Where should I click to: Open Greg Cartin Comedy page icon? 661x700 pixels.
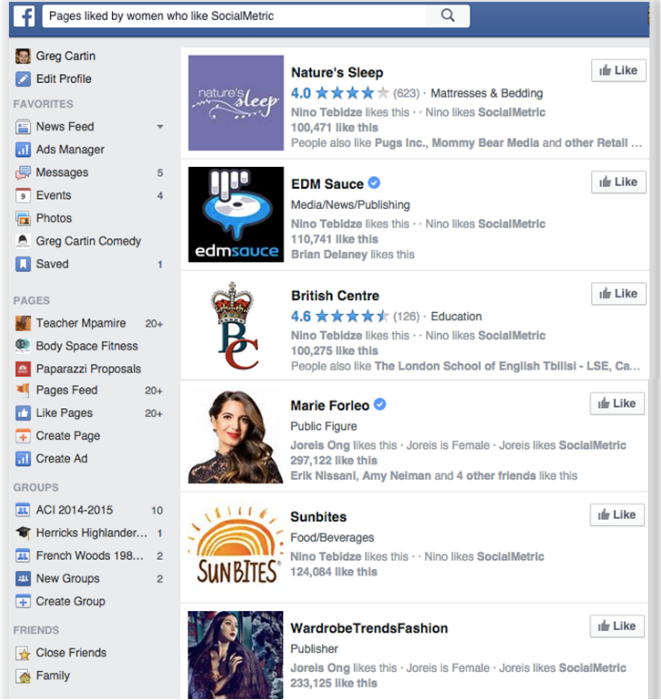[x=23, y=241]
